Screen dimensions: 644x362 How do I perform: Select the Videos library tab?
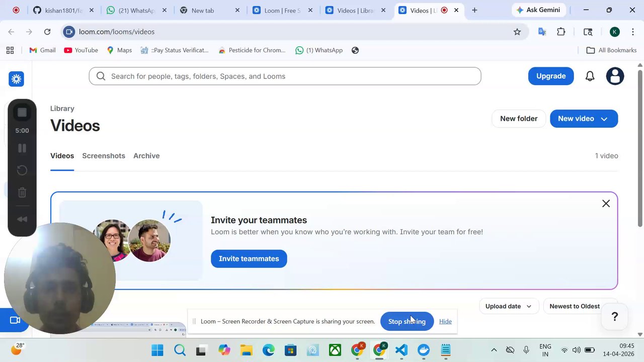coord(62,156)
